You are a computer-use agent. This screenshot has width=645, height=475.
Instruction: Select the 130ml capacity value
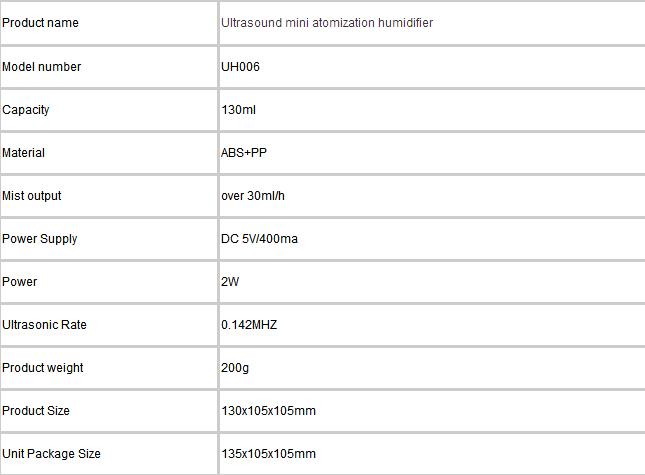click(239, 110)
